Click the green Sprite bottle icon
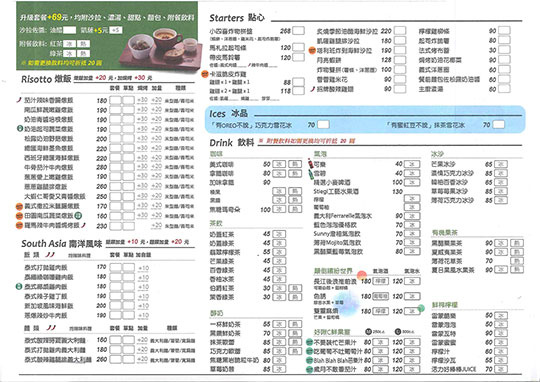This screenshot has width=540, height=382. [311, 174]
